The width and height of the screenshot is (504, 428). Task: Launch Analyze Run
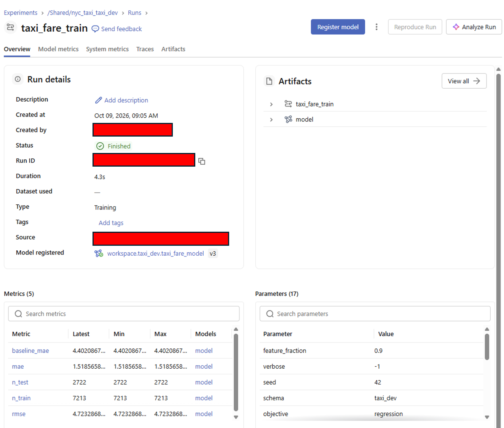(x=474, y=27)
